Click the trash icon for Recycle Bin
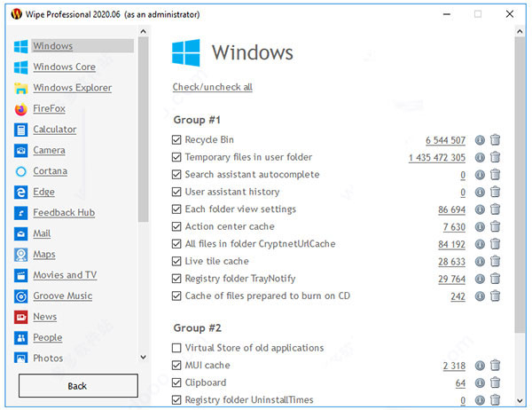The height and width of the screenshot is (410, 532). 496,139
